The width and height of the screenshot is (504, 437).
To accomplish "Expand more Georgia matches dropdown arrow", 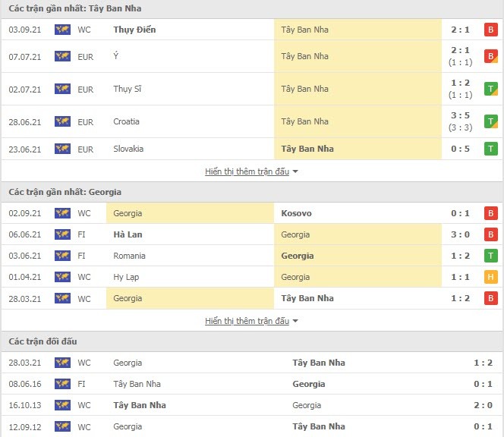I will (x=295, y=321).
